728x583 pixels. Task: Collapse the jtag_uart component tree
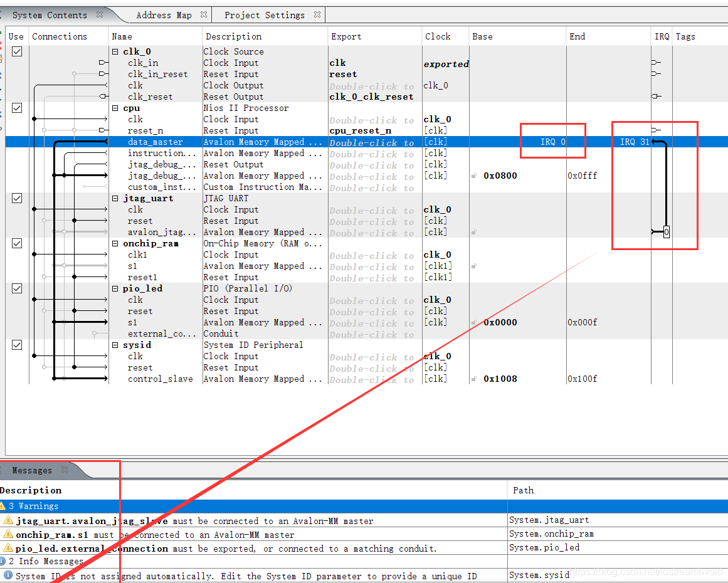pyautogui.click(x=115, y=198)
